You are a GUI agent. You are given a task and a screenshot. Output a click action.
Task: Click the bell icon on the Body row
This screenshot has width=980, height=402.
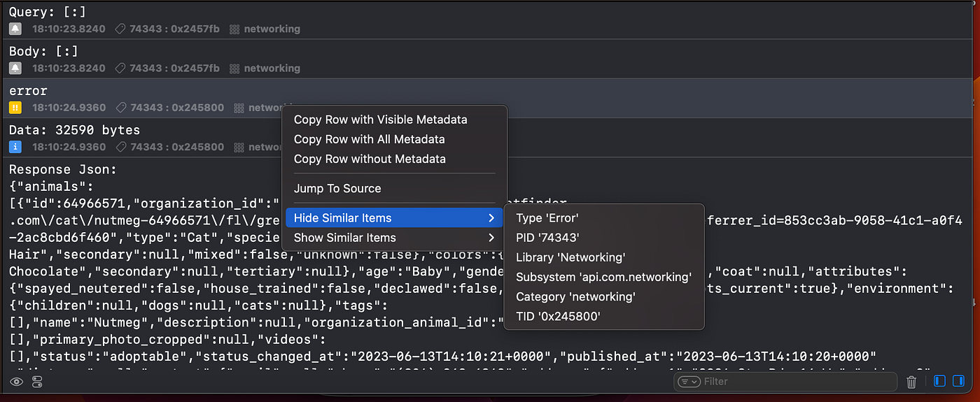15,69
